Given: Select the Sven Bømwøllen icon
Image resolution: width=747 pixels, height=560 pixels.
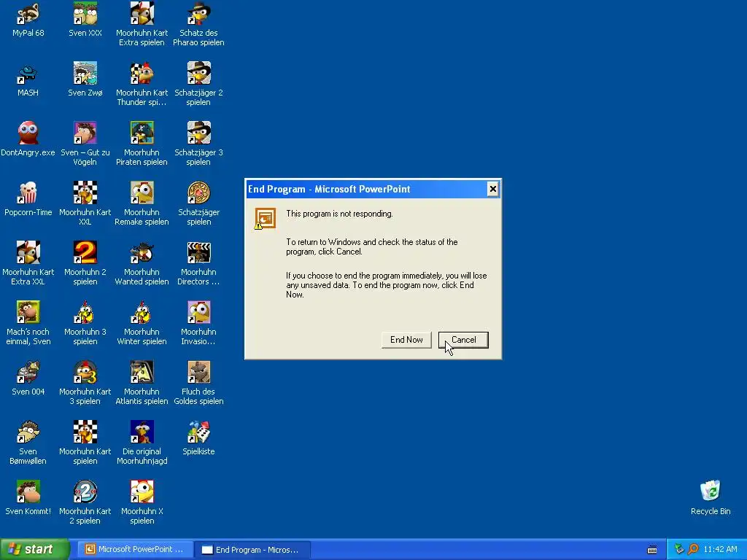Looking at the screenshot, I should [x=28, y=432].
